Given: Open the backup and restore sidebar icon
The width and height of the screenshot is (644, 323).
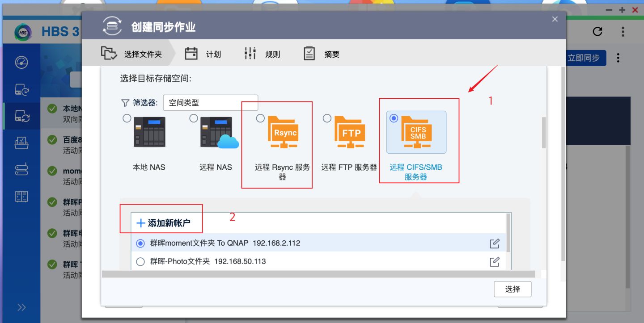Looking at the screenshot, I should (x=21, y=89).
